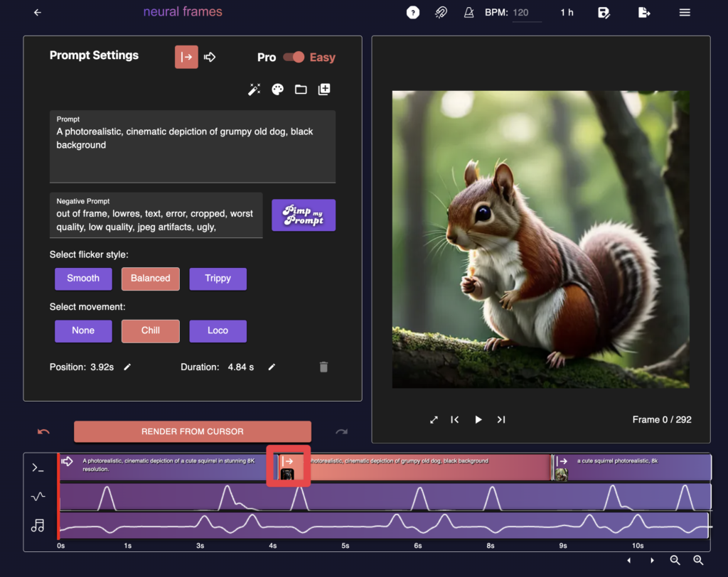Click the metronome icon in the top bar
This screenshot has height=577, width=728.
pos(469,12)
